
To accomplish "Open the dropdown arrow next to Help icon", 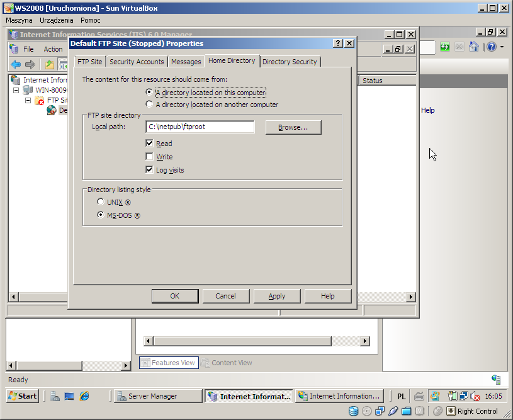I will [502, 47].
